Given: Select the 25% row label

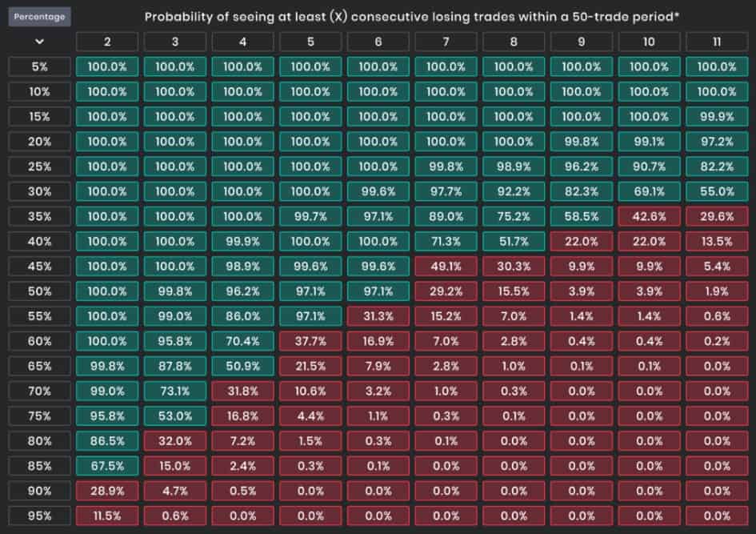Looking at the screenshot, I should point(39,167).
